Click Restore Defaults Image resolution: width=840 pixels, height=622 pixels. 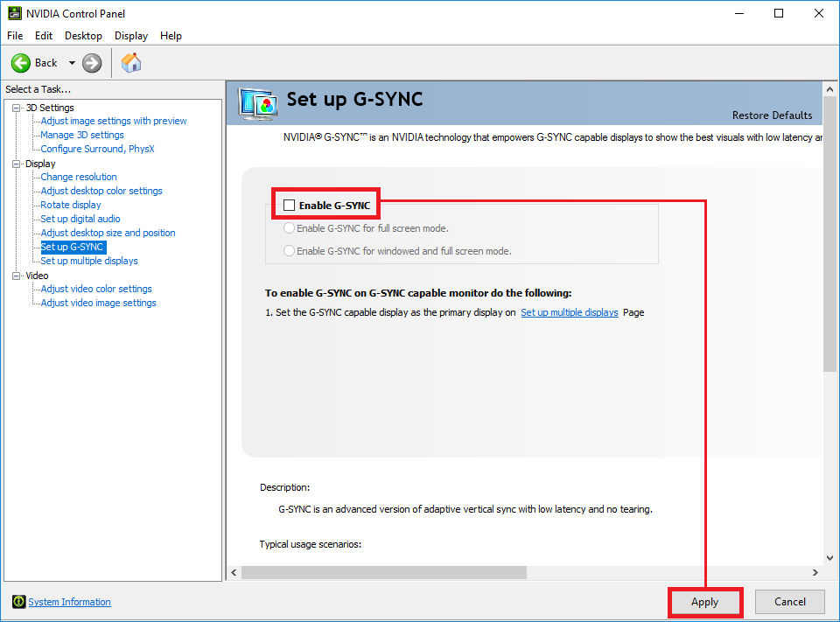(772, 115)
